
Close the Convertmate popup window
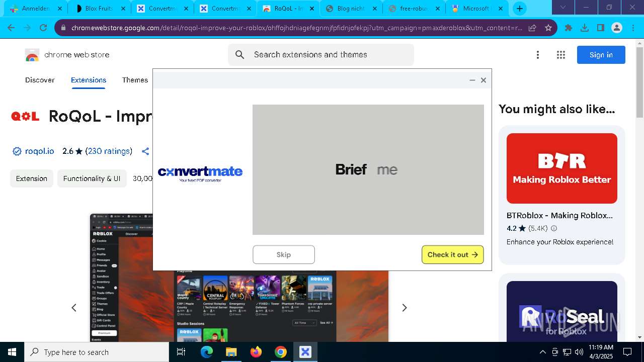(484, 80)
